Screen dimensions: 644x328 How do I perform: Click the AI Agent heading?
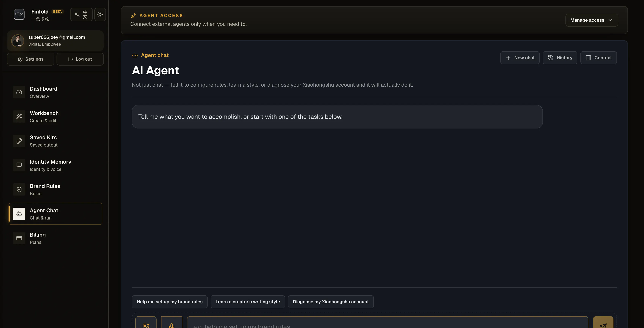tap(156, 70)
